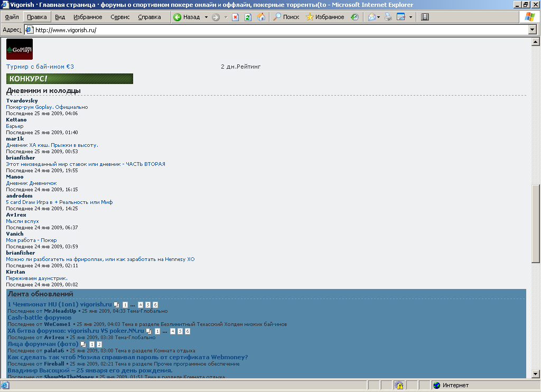
Task: Open the 'Турнир с бай-ином €3' link
Action: (40, 67)
